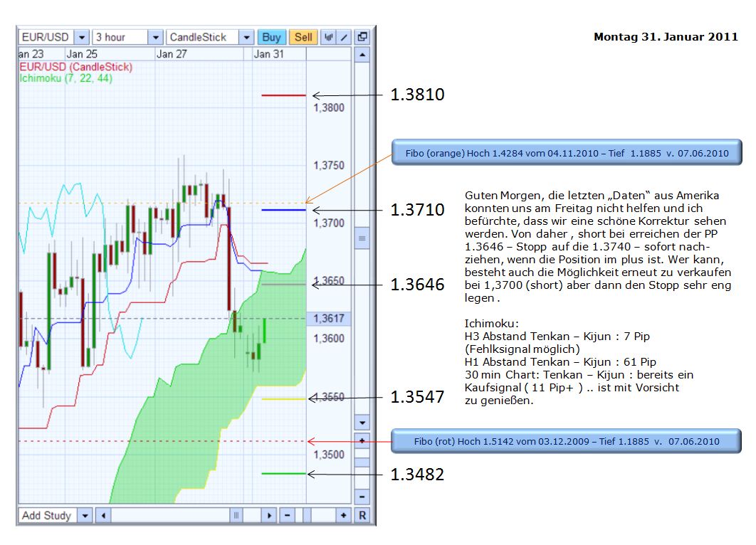Screen dimensions: 756x545
Task: Toggle the Ichimoku (7, 22, 44) study label
Action: click(x=65, y=78)
